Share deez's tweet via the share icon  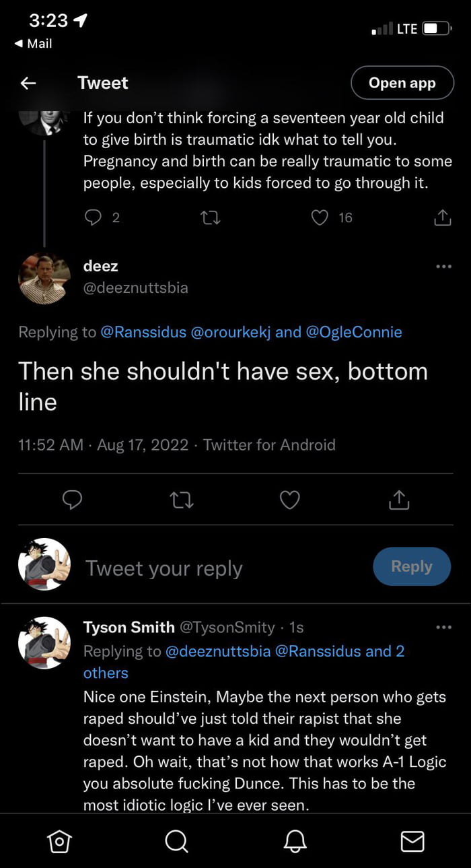tap(398, 500)
